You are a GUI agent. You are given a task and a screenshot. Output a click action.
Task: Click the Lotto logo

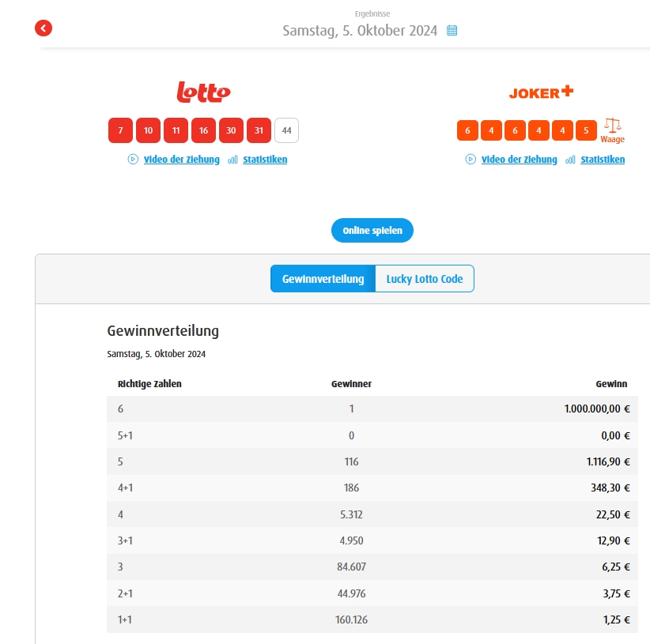(x=203, y=92)
